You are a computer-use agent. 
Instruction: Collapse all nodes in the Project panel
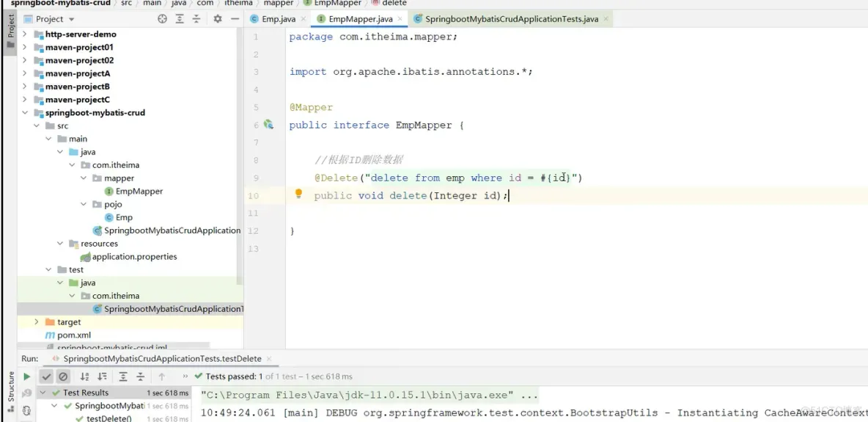tap(196, 19)
